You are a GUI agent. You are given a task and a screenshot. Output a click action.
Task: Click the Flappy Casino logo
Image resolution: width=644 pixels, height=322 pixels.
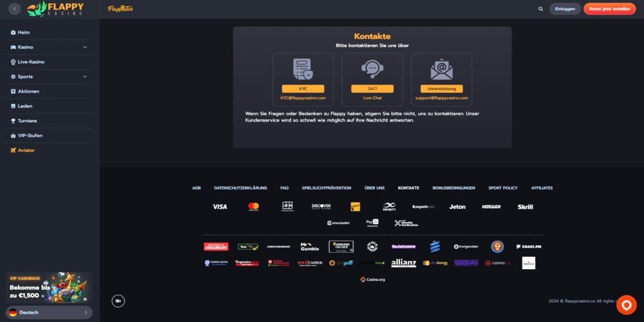coord(56,9)
